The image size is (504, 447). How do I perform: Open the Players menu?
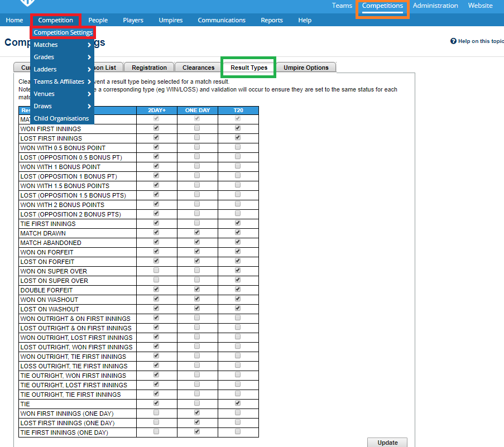(x=133, y=20)
